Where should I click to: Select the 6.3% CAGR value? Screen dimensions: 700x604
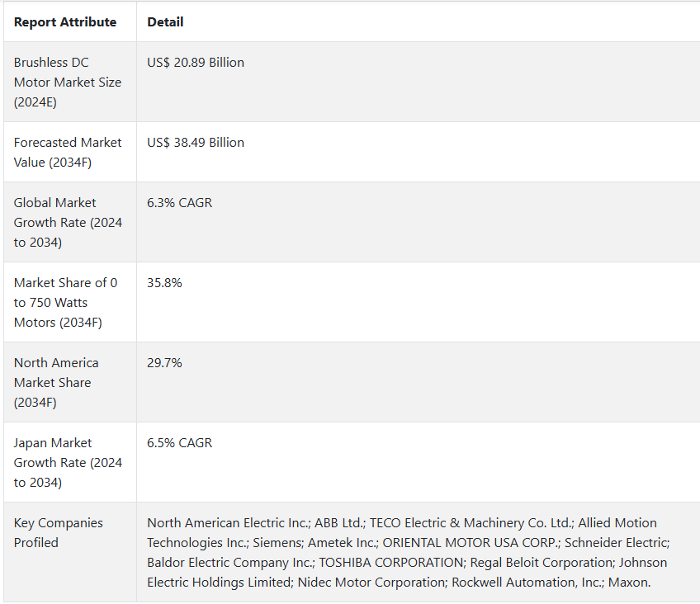click(x=179, y=202)
